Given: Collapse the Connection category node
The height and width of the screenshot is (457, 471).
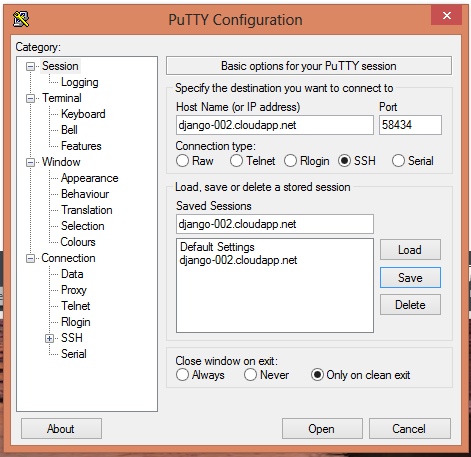Looking at the screenshot, I should click(30, 258).
